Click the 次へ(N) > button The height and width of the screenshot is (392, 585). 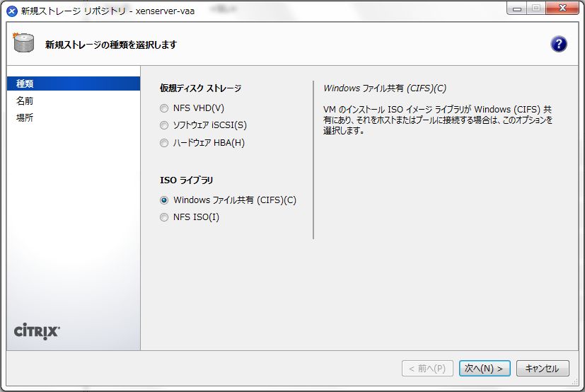tap(485, 369)
